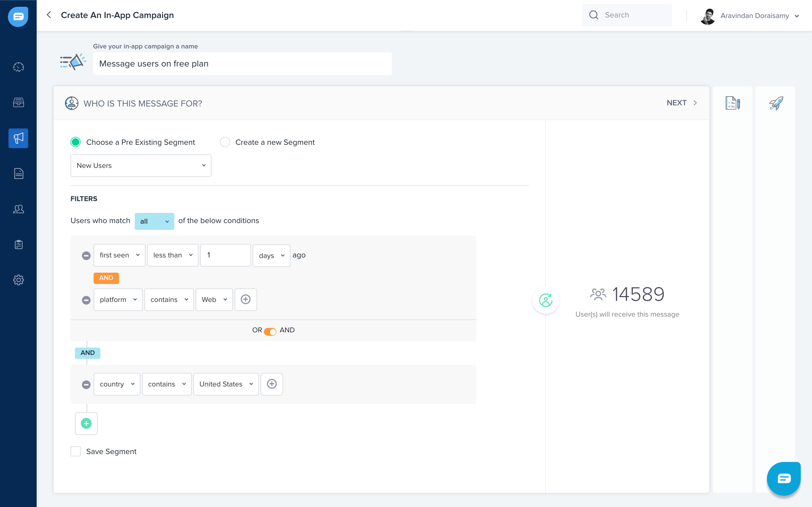Open the contacts people icon in sidebar
812x507 pixels.
[x=18, y=209]
